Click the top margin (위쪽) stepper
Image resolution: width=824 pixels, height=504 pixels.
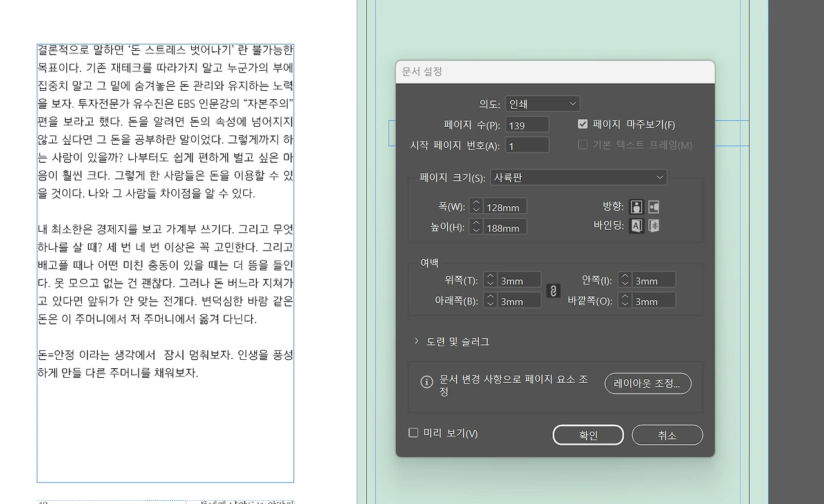[490, 279]
